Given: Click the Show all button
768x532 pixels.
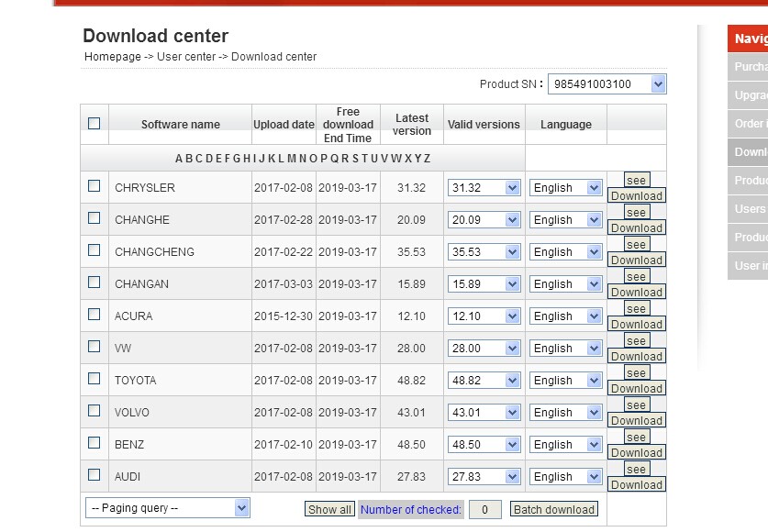Looking at the screenshot, I should 329,509.
